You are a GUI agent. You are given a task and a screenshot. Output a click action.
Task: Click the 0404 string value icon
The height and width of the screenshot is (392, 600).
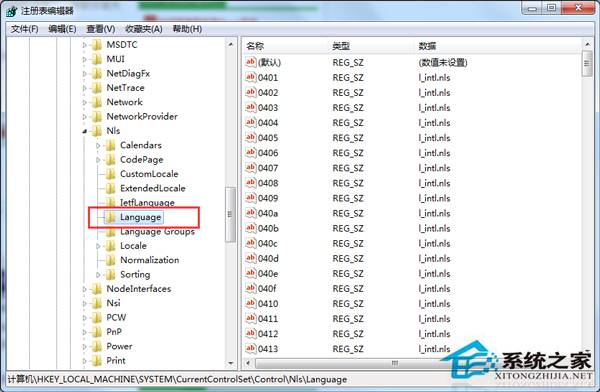click(251, 122)
